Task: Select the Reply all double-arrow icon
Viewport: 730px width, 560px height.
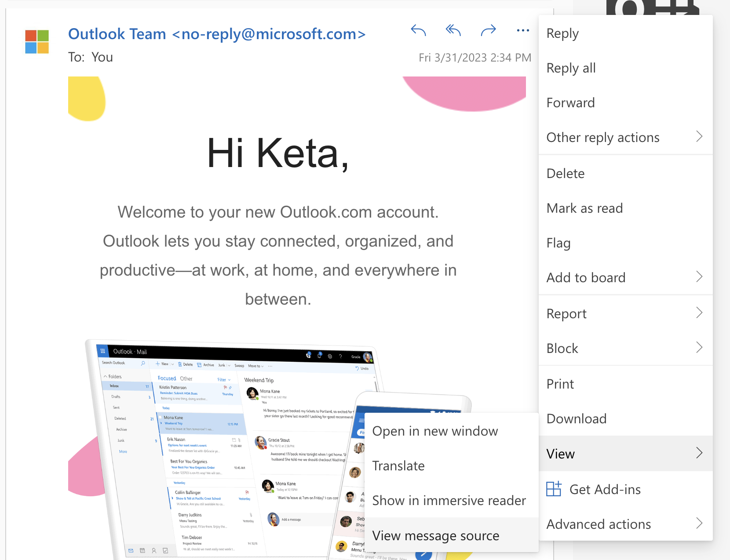Action: coord(453,30)
